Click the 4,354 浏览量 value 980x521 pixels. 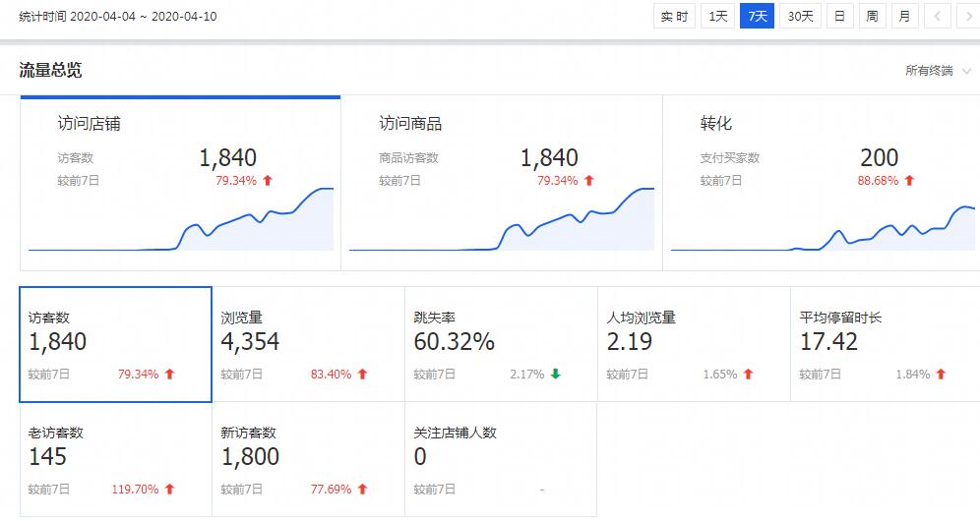point(250,342)
